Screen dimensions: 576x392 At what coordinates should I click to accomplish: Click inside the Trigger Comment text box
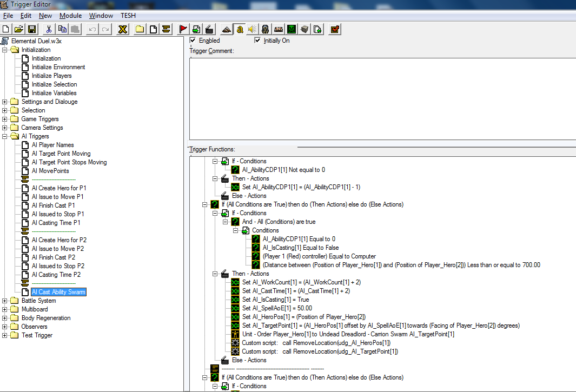click(x=382, y=98)
